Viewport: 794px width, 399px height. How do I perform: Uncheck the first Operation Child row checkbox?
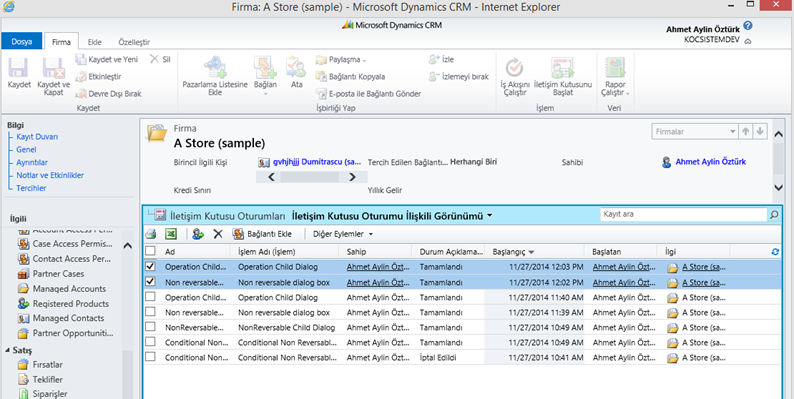(x=150, y=266)
